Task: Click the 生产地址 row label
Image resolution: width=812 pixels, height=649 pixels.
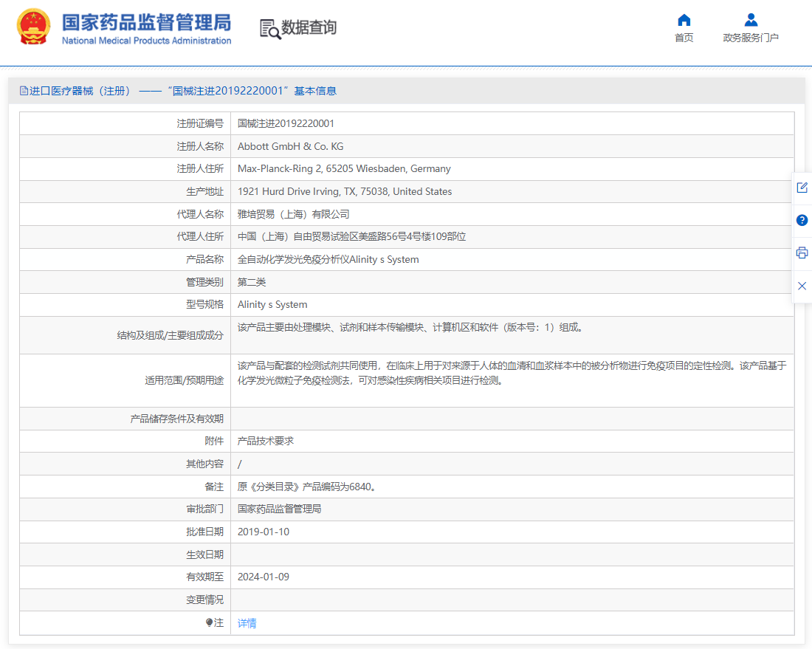Action: coord(205,192)
